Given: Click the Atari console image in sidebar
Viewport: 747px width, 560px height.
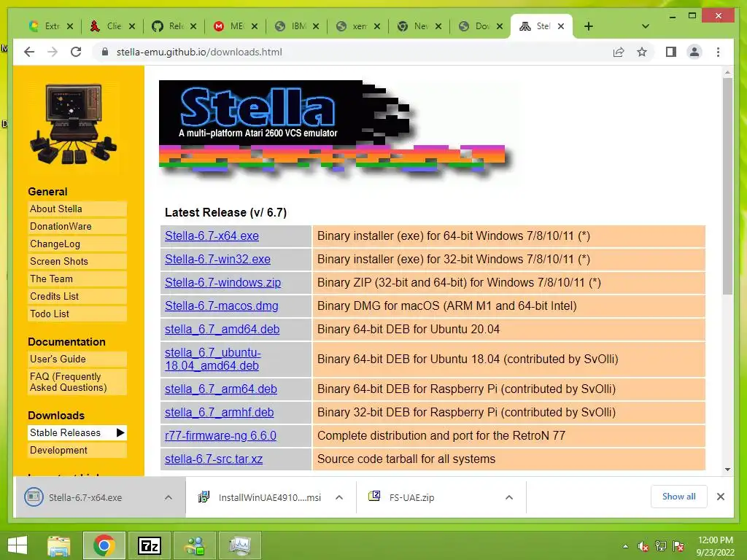Looking at the screenshot, I should click(73, 124).
